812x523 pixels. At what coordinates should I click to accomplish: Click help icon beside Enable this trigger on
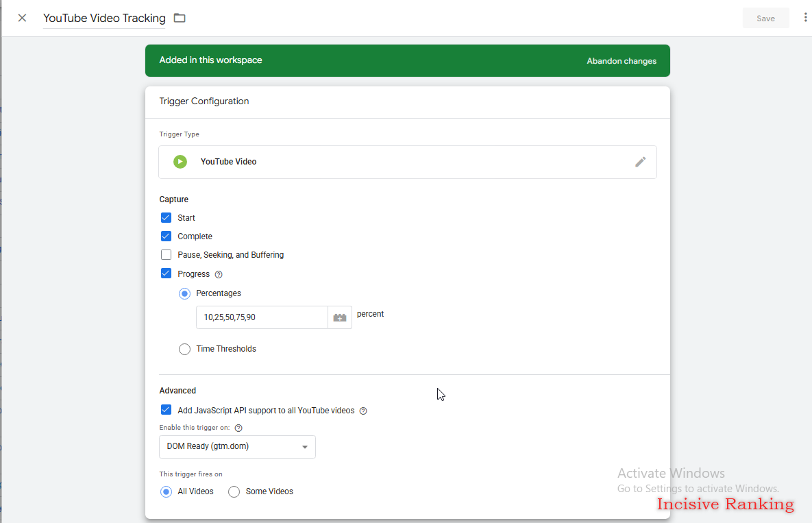[238, 428]
